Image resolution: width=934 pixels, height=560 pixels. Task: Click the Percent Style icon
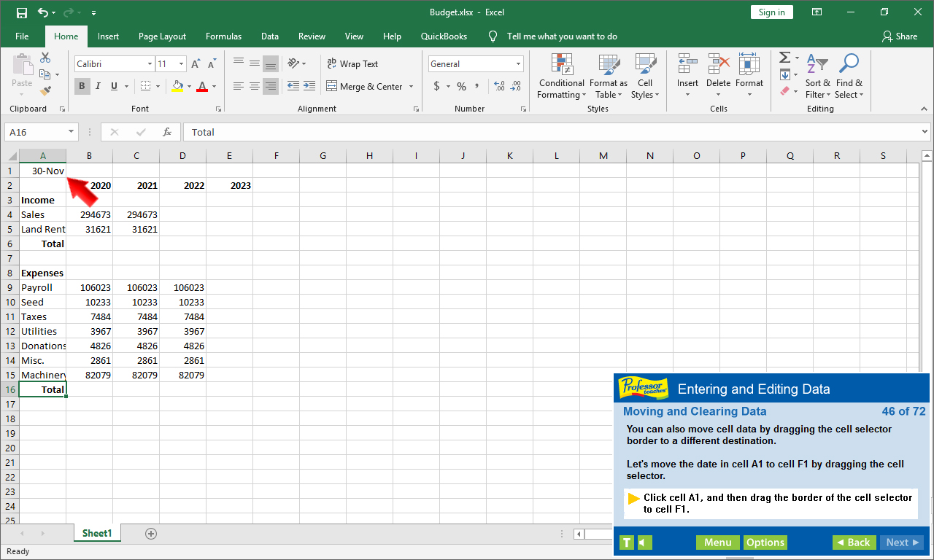tap(461, 86)
